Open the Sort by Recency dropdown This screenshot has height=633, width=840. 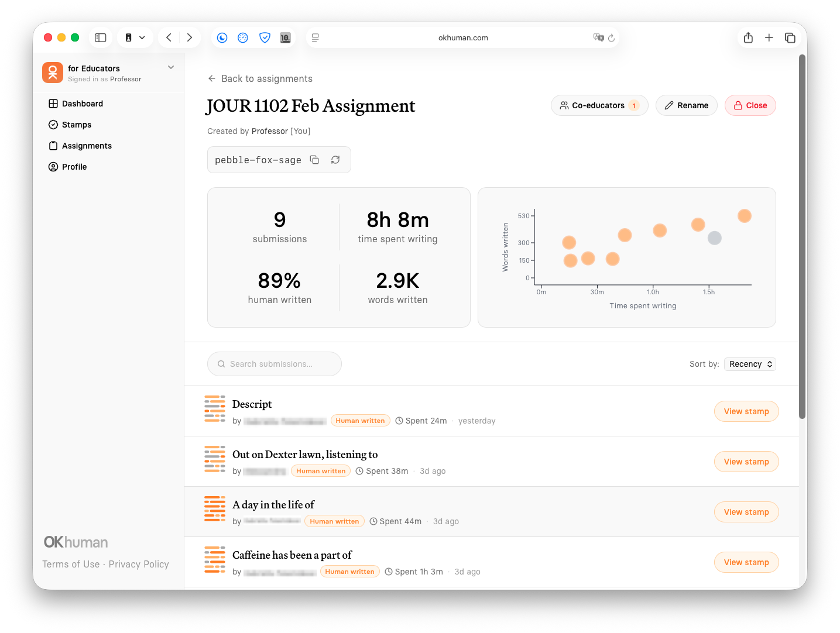point(750,364)
